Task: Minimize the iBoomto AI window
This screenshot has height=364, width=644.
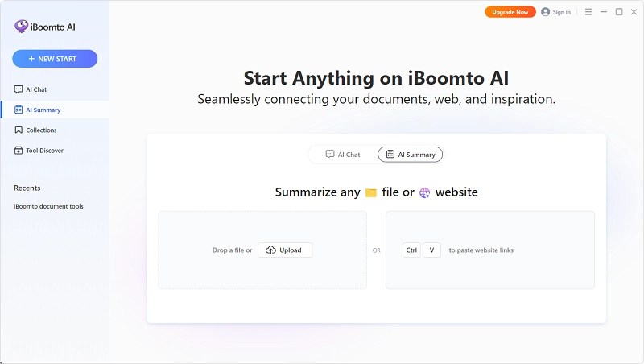Action: click(604, 12)
